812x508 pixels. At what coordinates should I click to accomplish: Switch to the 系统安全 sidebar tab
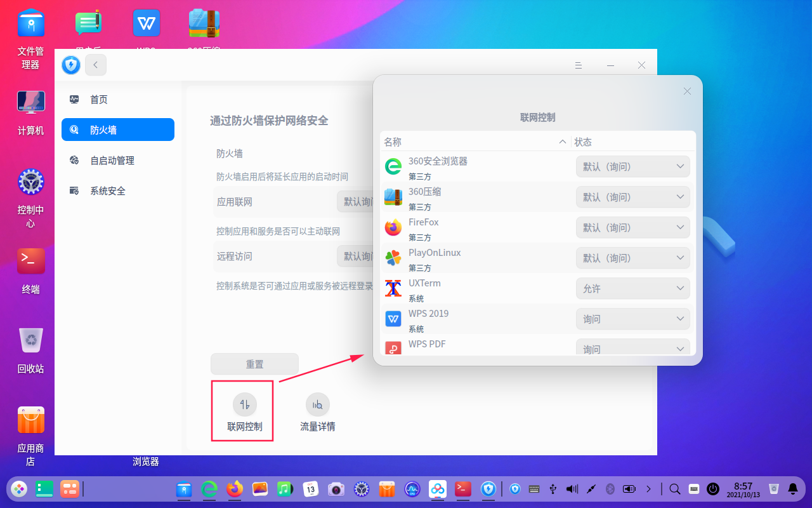118,190
